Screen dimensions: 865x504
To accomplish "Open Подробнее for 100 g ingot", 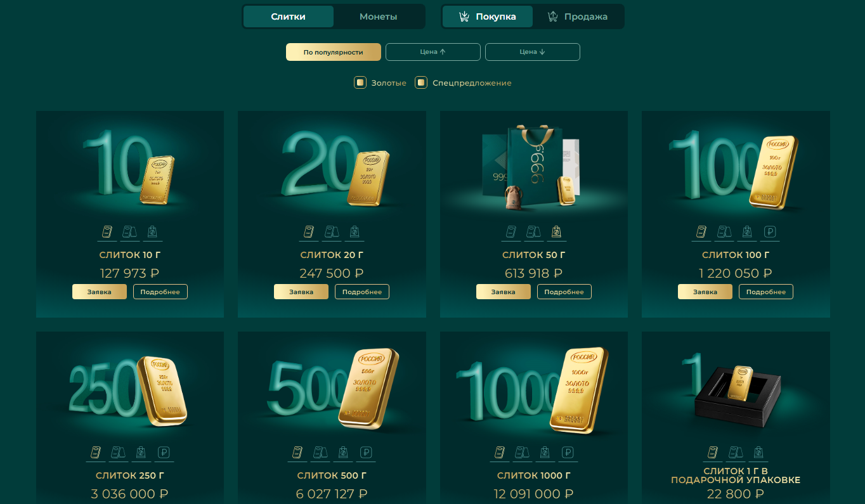I will pyautogui.click(x=766, y=292).
